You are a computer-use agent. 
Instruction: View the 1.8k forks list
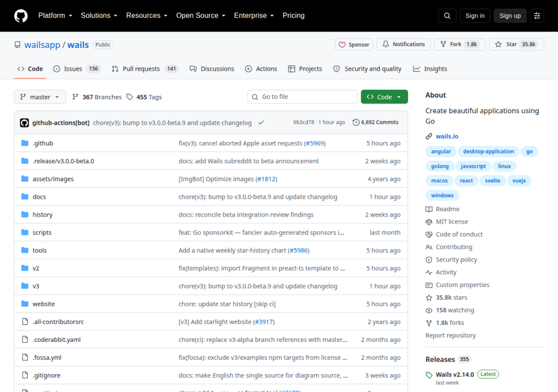(x=445, y=323)
